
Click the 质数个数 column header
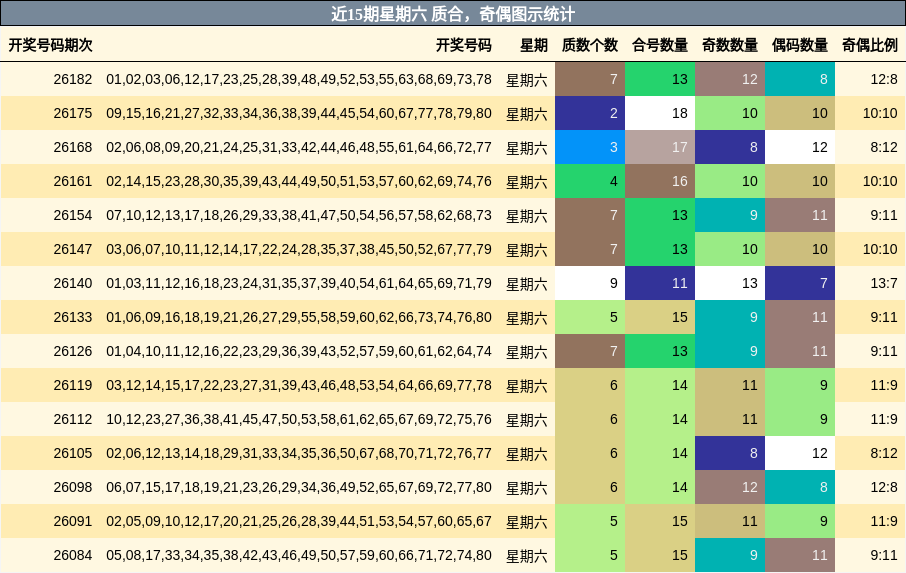[x=590, y=45]
